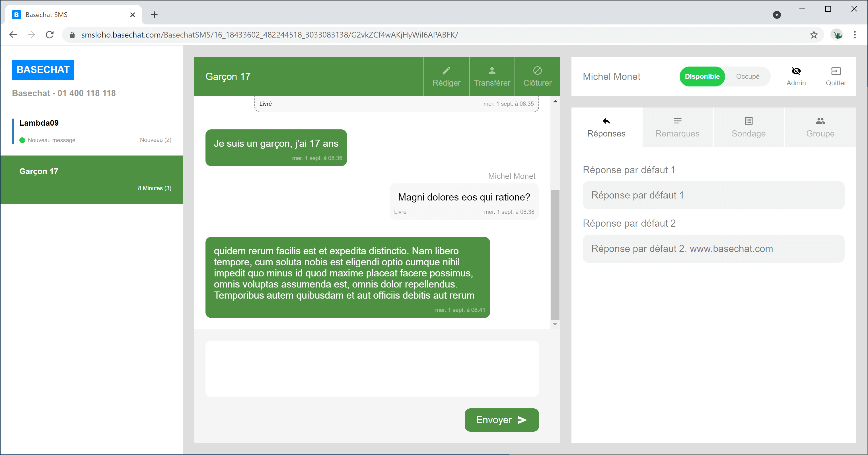Switch to the Groupe tab
Viewport: 868px width, 455px height.
pyautogui.click(x=820, y=127)
